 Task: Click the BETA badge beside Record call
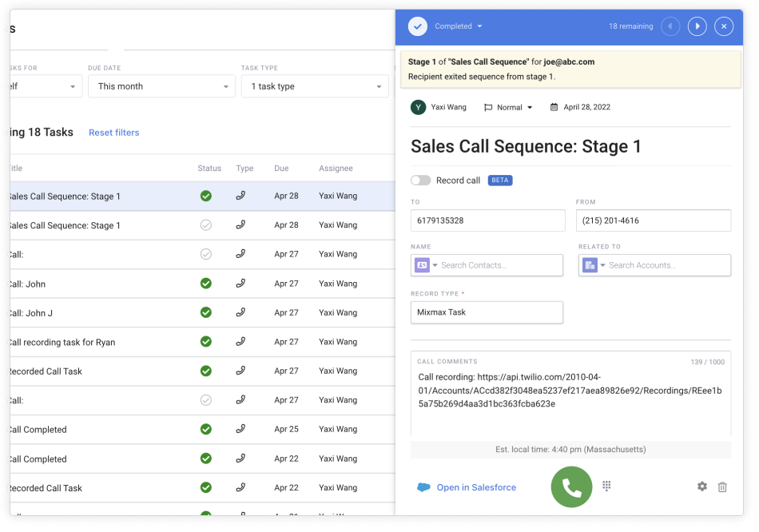500,180
